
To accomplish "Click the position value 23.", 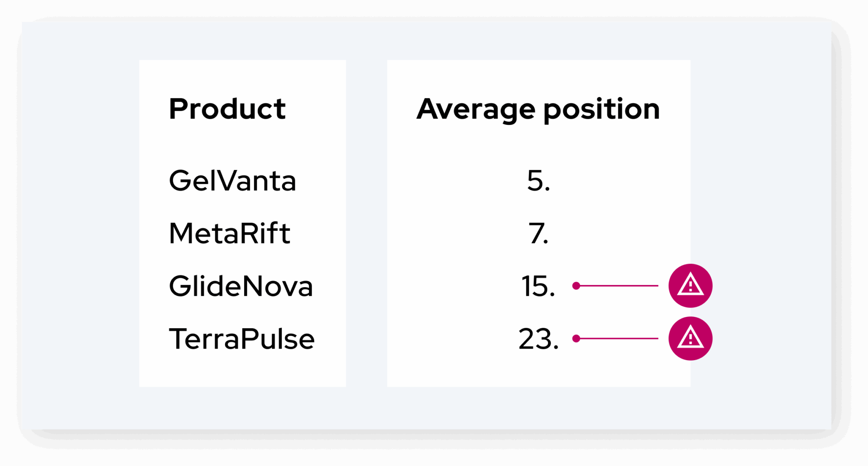I will point(538,339).
